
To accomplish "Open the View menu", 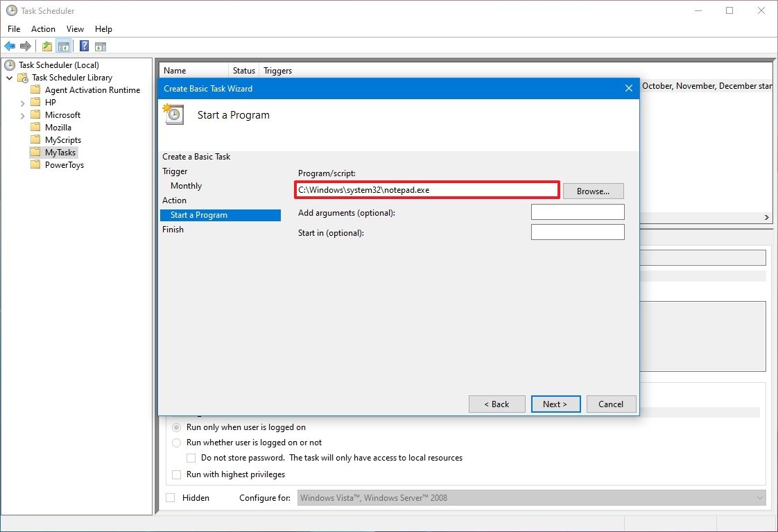I will (75, 29).
